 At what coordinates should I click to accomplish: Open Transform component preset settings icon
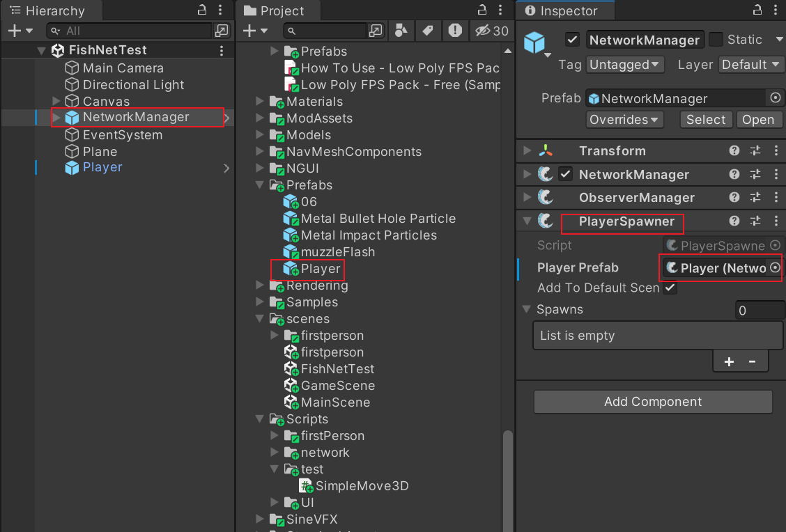coord(755,151)
